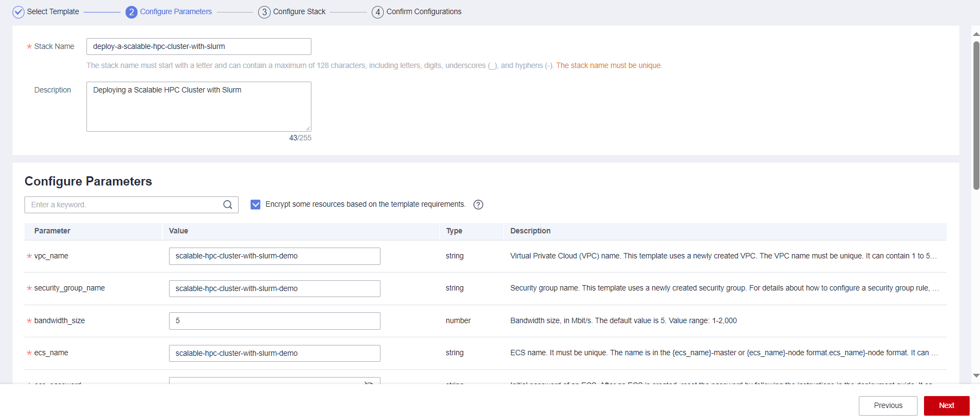Click the search magnifier icon in keyword field
Viewport: 980px width, 420px height.
coord(228,205)
